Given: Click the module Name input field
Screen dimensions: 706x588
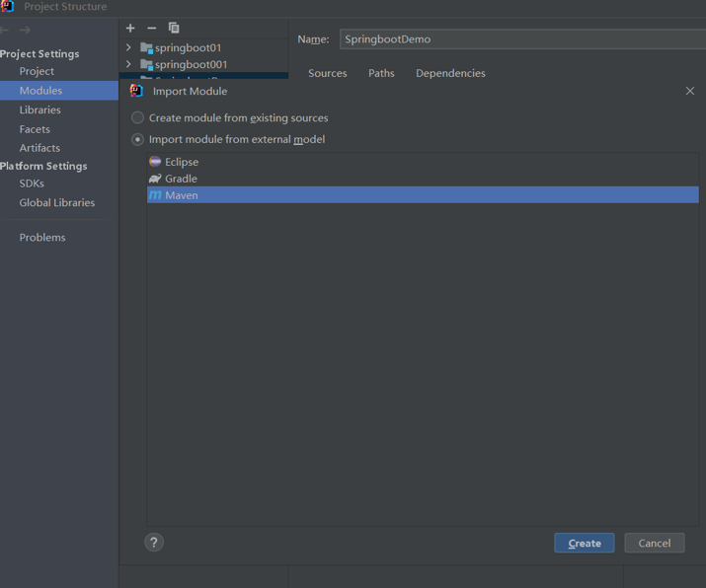Looking at the screenshot, I should 521,39.
